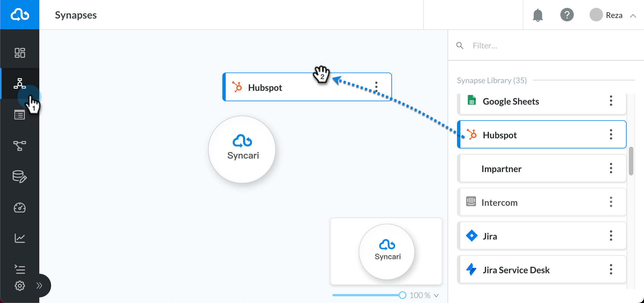Expand the sidebar with double chevron
The width and height of the screenshot is (644, 303).
(39, 286)
